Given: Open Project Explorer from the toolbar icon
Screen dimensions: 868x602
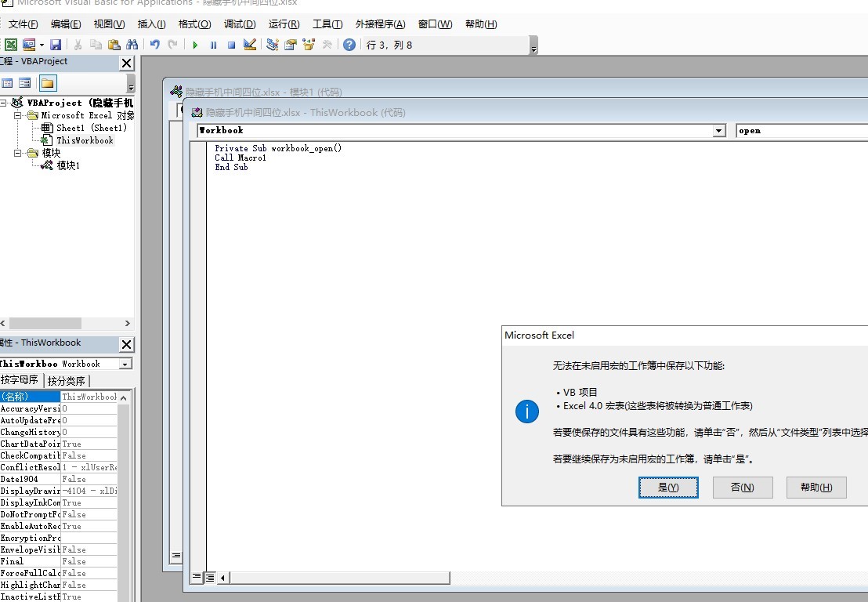Looking at the screenshot, I should pos(272,45).
